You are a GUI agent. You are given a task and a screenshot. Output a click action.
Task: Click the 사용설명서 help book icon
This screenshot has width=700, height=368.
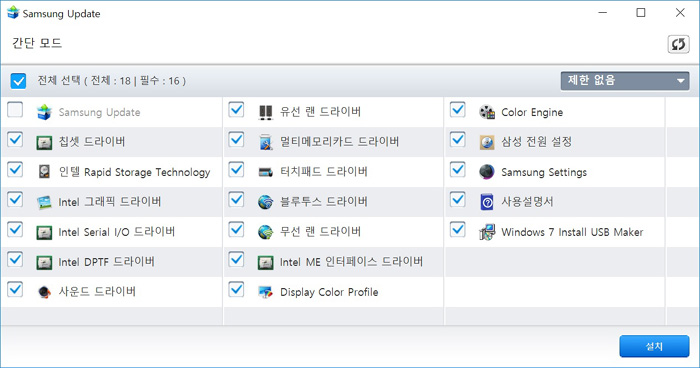coord(487,202)
